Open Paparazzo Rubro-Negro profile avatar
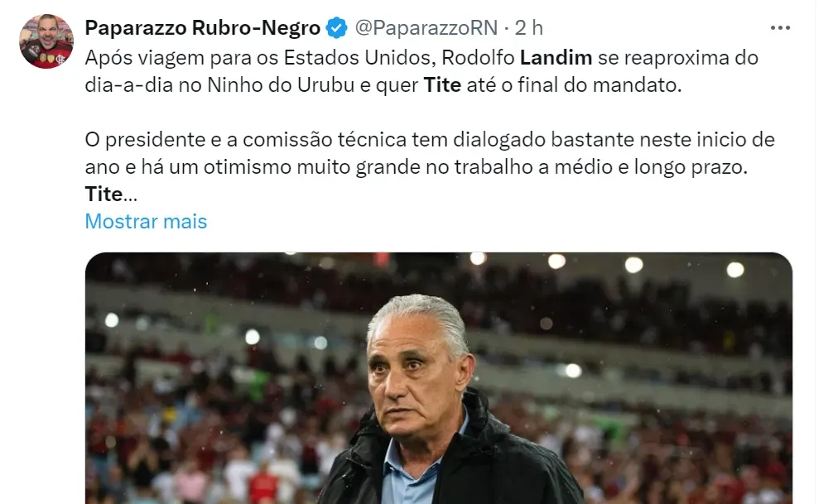The height and width of the screenshot is (504, 838). (x=46, y=41)
